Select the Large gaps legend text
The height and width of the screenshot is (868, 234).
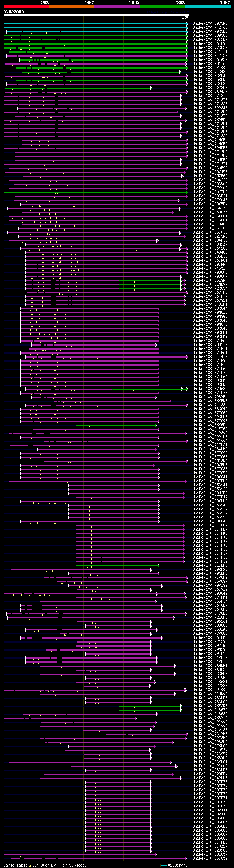45,865
